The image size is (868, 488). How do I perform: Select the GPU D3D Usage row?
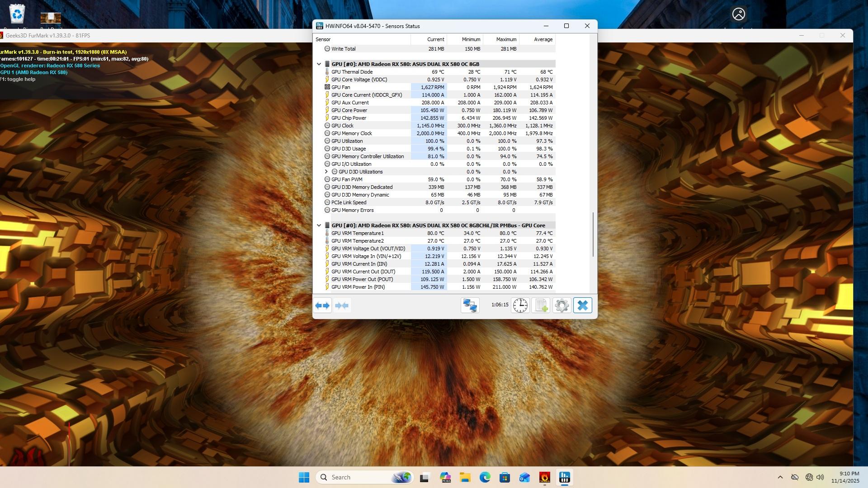click(434, 149)
